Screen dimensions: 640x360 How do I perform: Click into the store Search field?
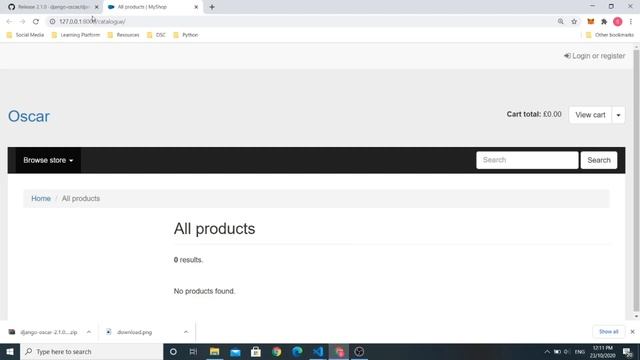[527, 160]
